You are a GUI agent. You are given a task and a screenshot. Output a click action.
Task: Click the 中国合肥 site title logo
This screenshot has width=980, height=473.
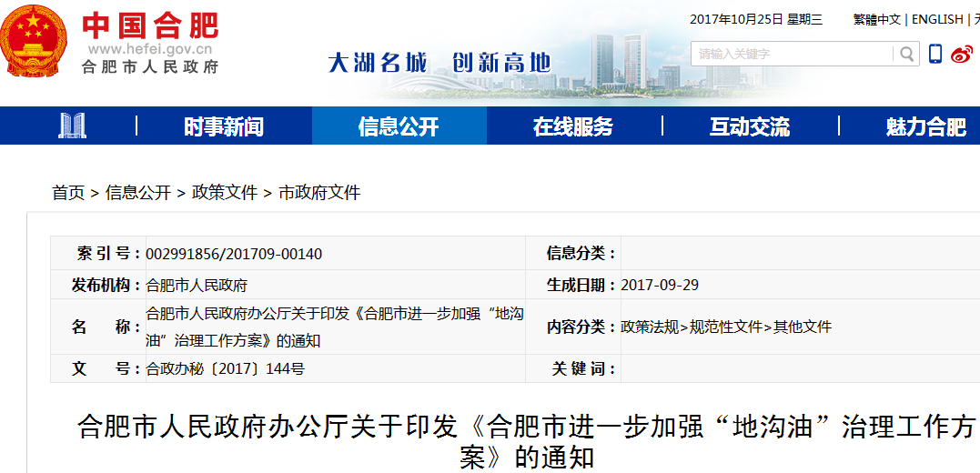tap(150, 24)
